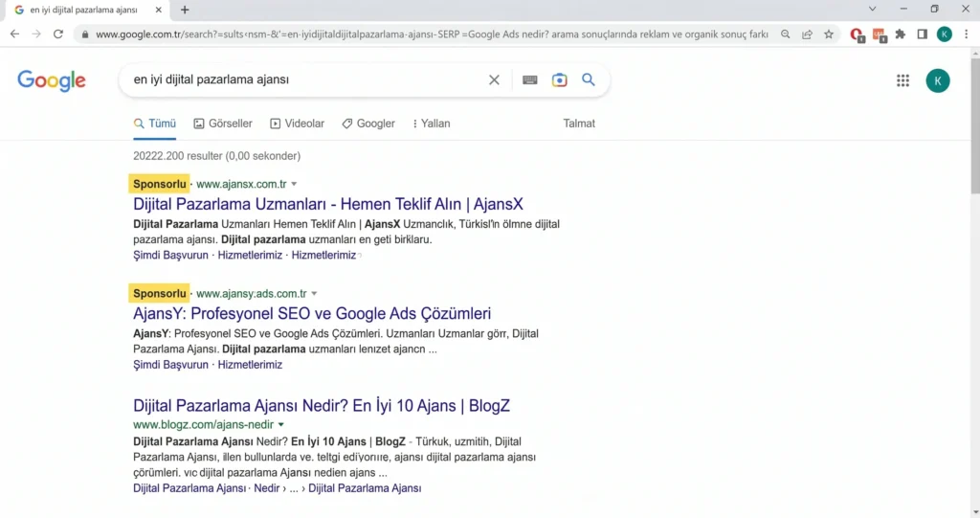The image size is (980, 518).
Task: Click the share page icon in address bar
Action: coord(807,34)
